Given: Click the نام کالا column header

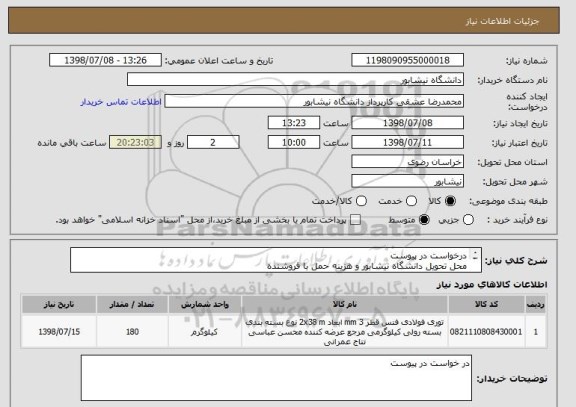Looking at the screenshot, I should [x=345, y=305].
